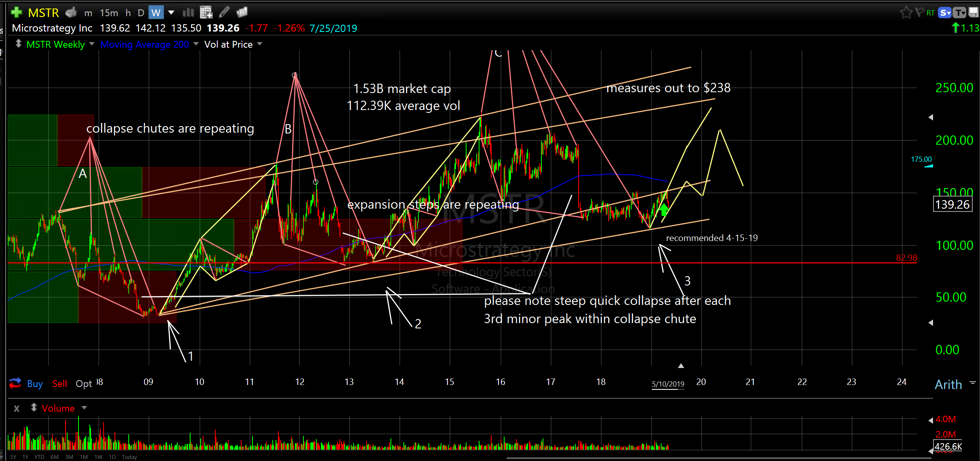The image size is (980, 461).
Task: Close the Volume pane with x
Action: pyautogui.click(x=17, y=408)
